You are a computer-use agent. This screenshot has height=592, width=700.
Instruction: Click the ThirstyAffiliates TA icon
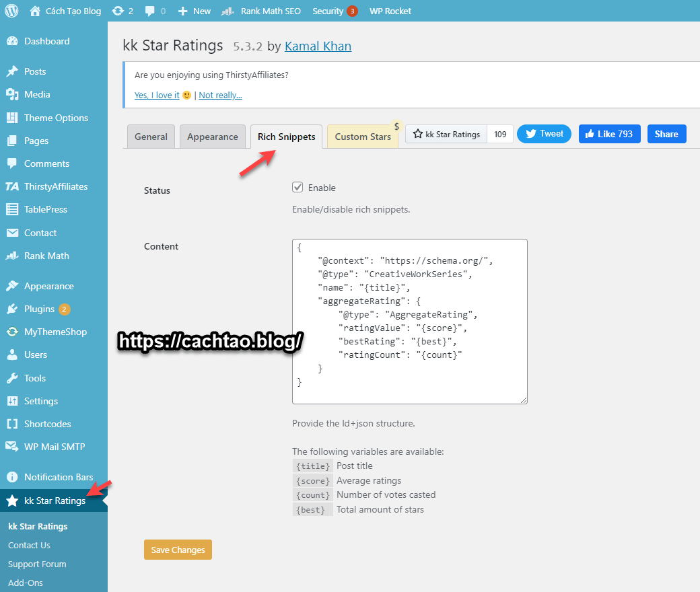(12, 186)
